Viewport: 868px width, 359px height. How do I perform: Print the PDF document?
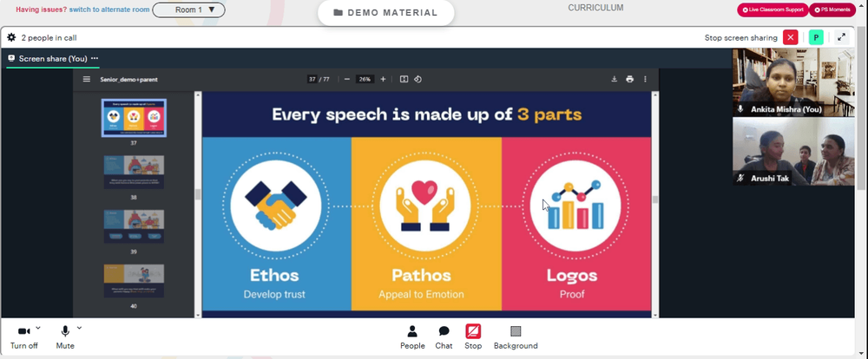click(629, 79)
